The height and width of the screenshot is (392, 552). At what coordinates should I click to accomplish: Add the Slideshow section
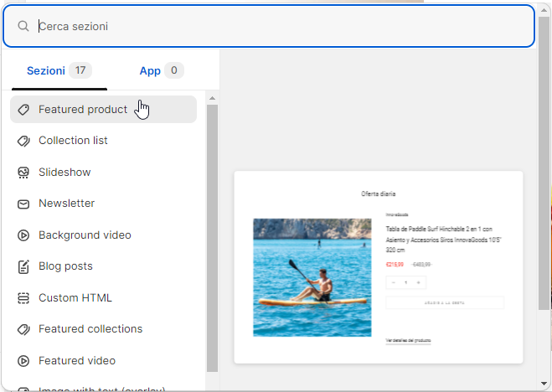coord(64,173)
